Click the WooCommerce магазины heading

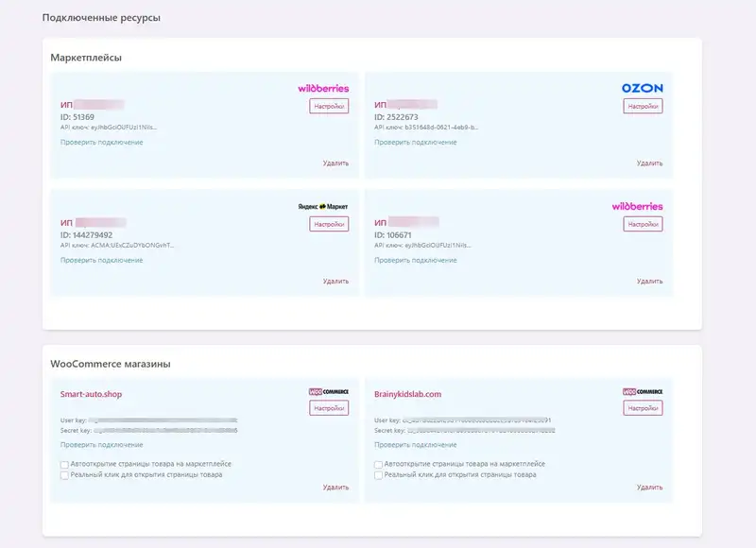click(x=111, y=364)
